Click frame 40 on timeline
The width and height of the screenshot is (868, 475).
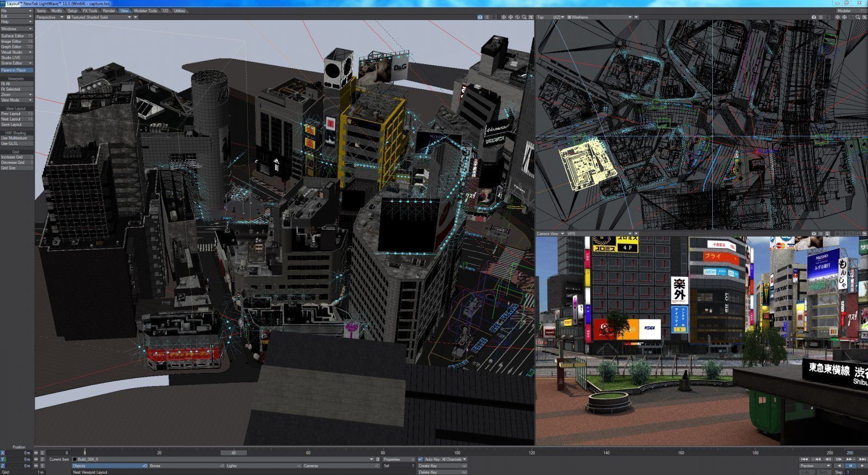click(233, 453)
